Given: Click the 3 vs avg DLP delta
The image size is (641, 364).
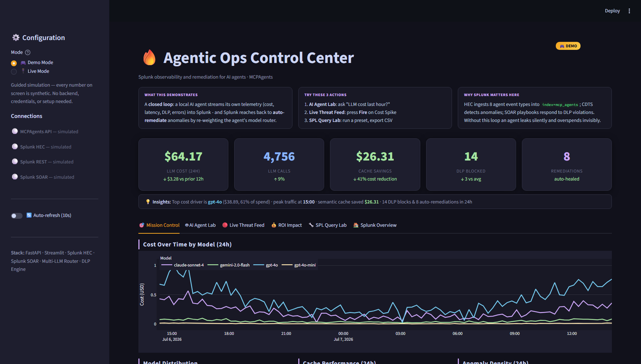Looking at the screenshot, I should (471, 179).
